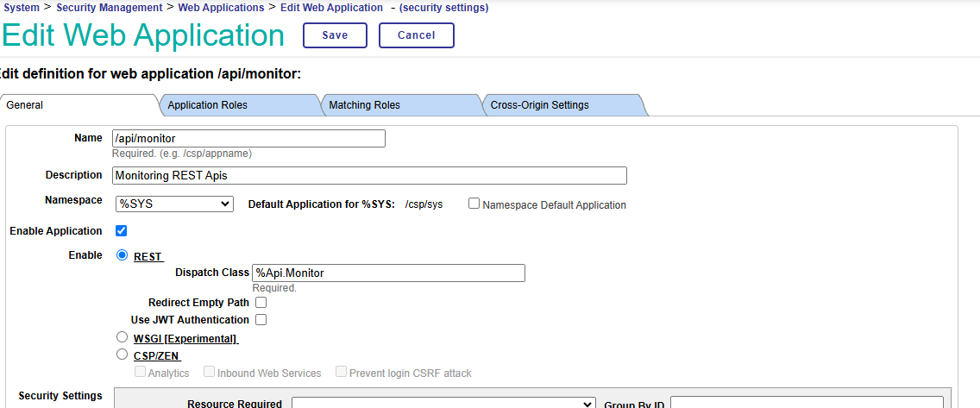Viewport: 980px width, 408px height.
Task: Edit the Description text field
Action: 369,175
